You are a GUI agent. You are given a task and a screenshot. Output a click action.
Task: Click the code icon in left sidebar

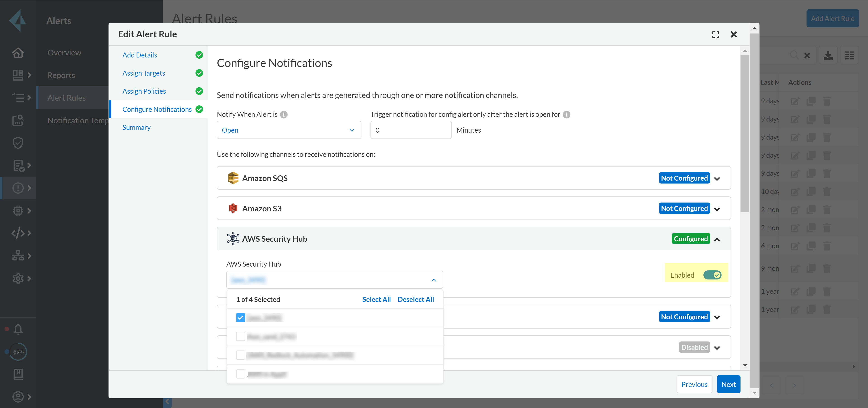click(x=18, y=233)
